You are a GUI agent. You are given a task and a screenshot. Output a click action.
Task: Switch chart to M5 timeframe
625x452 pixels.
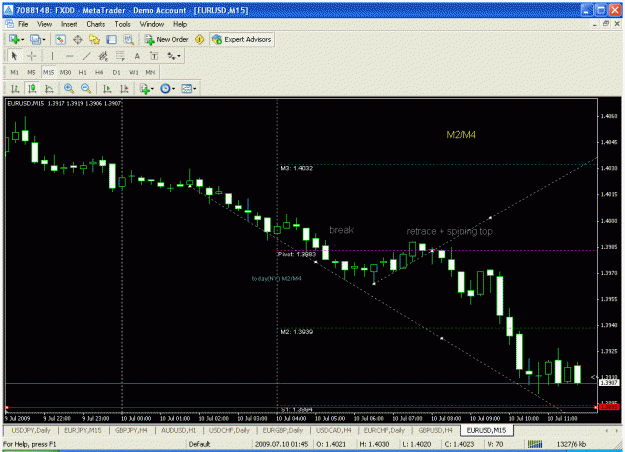[x=31, y=72]
